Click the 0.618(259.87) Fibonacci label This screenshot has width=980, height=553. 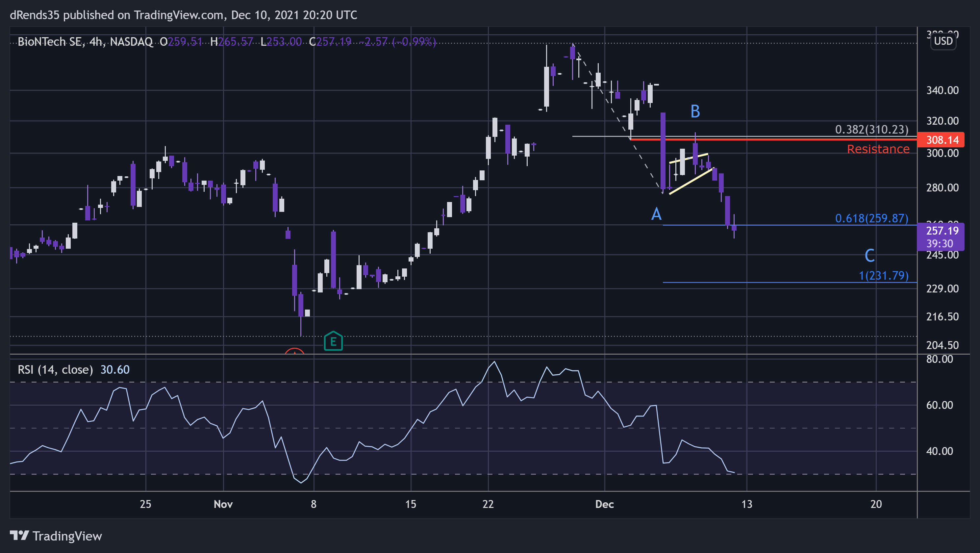(871, 218)
